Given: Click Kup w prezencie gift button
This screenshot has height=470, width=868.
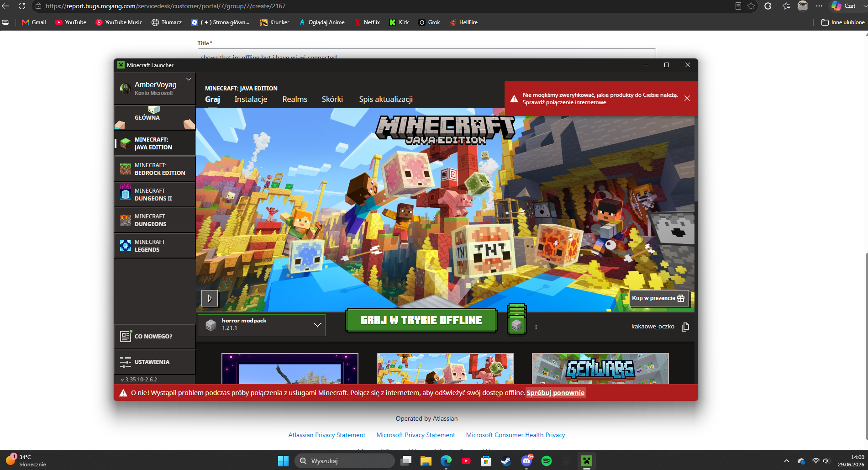Looking at the screenshot, I should [x=658, y=298].
